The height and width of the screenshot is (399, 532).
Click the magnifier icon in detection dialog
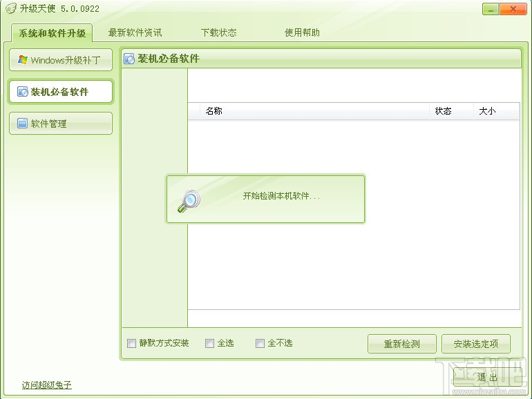189,201
